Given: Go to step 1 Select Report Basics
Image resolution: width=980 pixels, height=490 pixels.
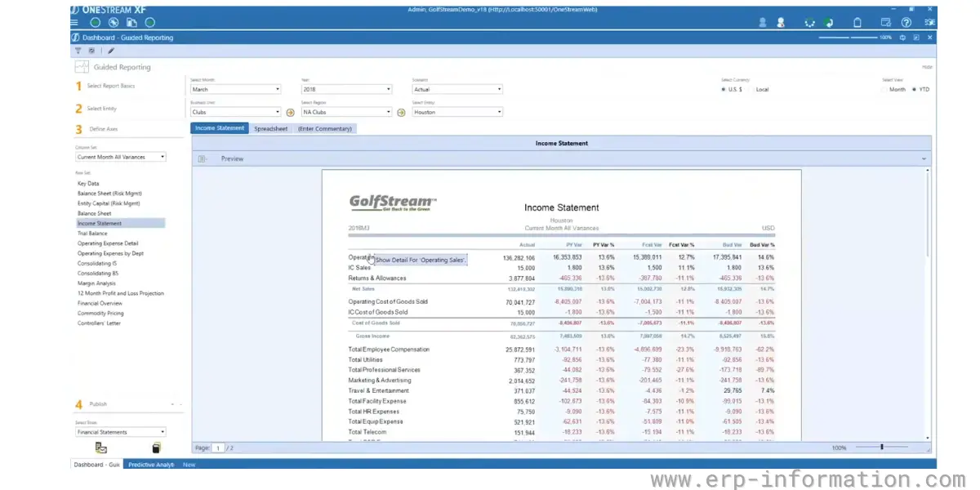Looking at the screenshot, I should 105,86.
